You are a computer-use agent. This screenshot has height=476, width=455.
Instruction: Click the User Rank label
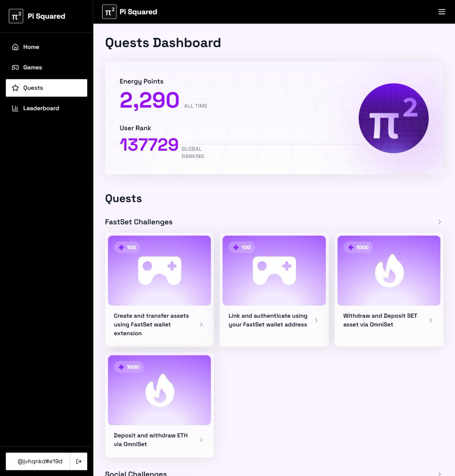pyautogui.click(x=135, y=128)
